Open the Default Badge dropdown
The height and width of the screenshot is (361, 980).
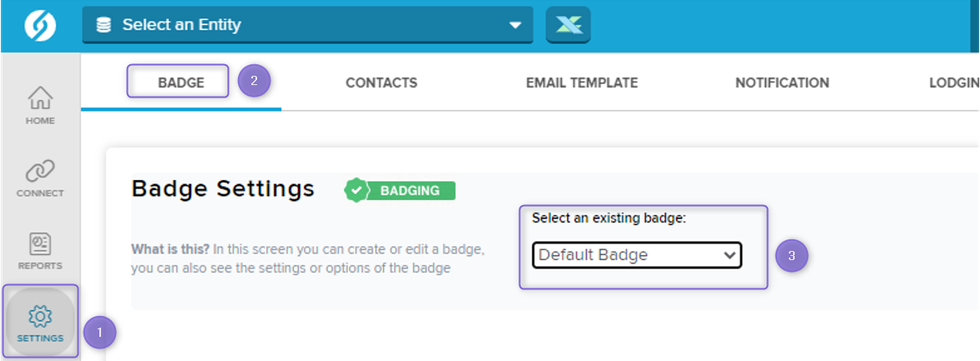636,255
